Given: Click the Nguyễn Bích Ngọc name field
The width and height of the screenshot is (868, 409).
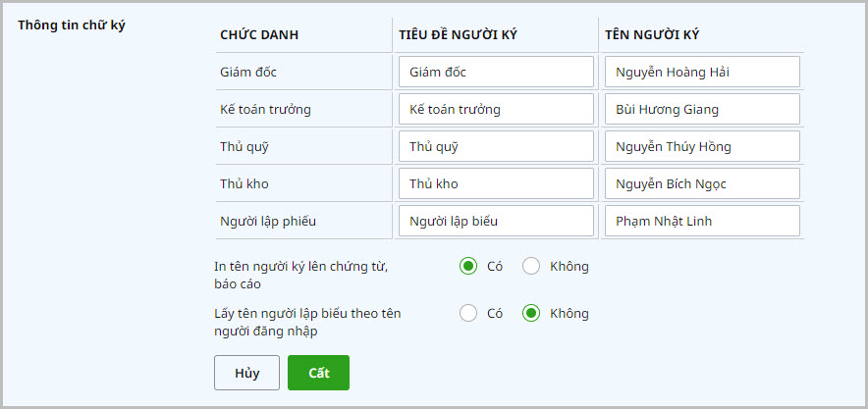Looking at the screenshot, I should 702,183.
